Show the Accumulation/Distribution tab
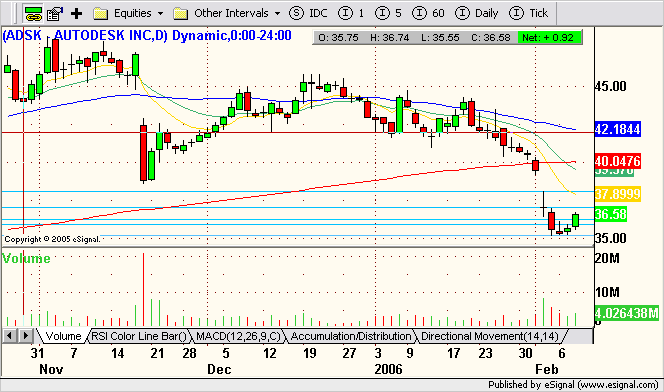Screen dimensions: 664x392 tap(351, 336)
